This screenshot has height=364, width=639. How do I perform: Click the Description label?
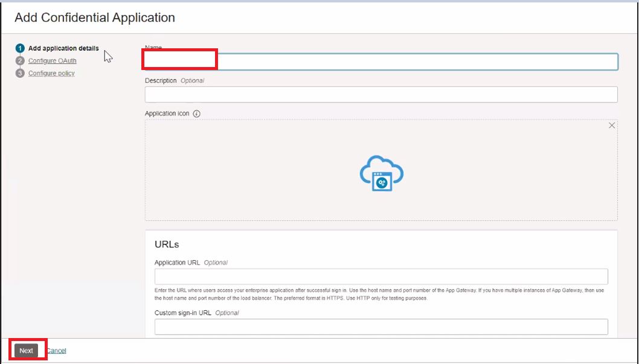tap(161, 81)
